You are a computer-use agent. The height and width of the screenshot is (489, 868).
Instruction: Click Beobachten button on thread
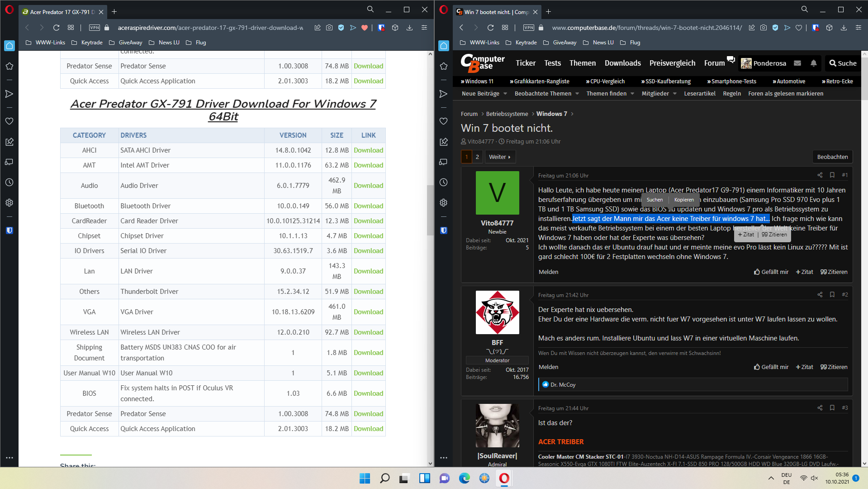[x=832, y=157]
